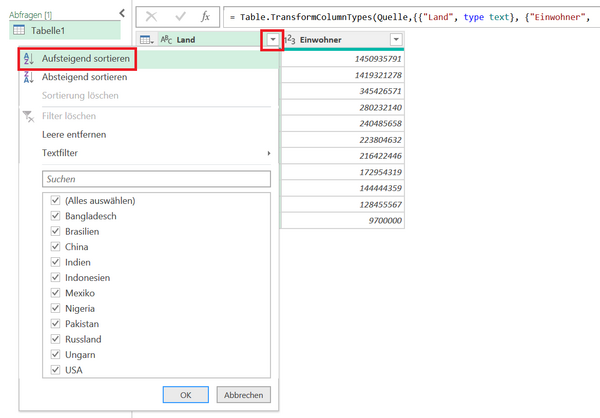Screen dimensions: 600x418
Task: Click the Abbrechen button
Action: tap(243, 394)
